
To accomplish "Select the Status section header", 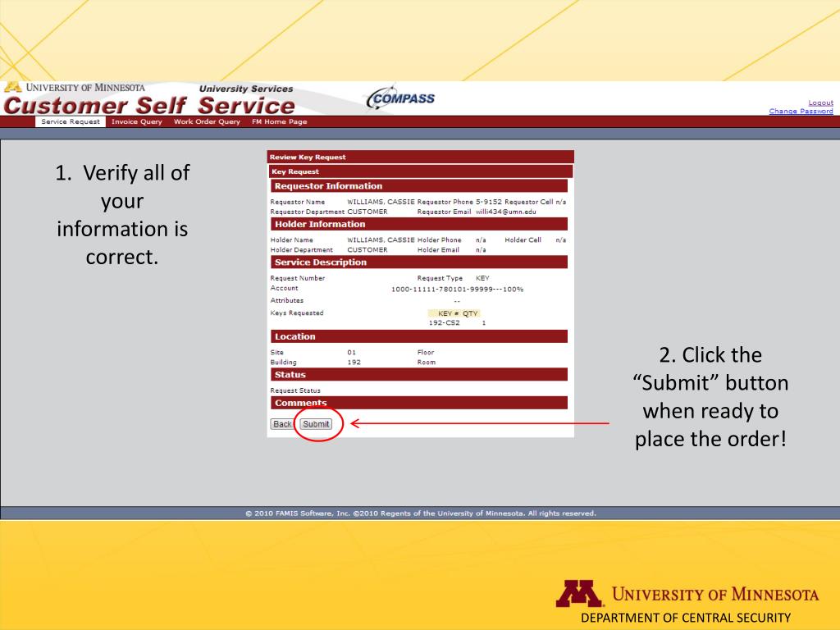I will coord(419,374).
